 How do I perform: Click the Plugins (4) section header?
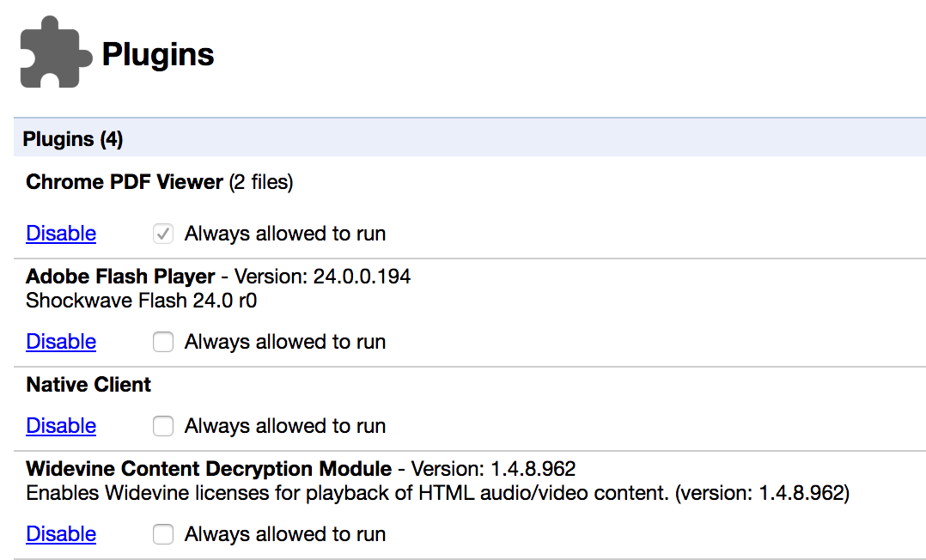click(x=73, y=138)
